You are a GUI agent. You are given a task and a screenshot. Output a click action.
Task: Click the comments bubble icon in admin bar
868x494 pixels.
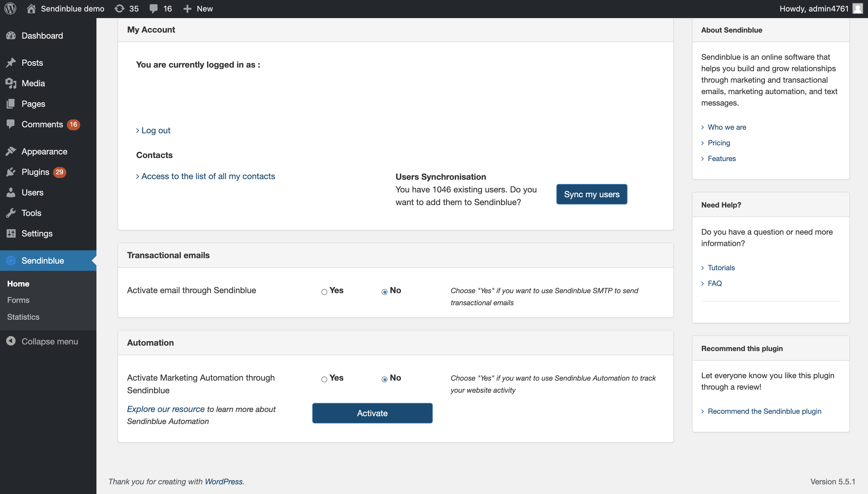[x=154, y=8]
